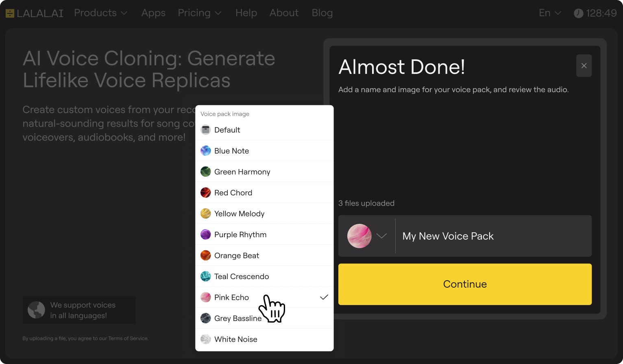Click the pink voice pack image swatch
This screenshot has width=623, height=364.
pos(359,236)
